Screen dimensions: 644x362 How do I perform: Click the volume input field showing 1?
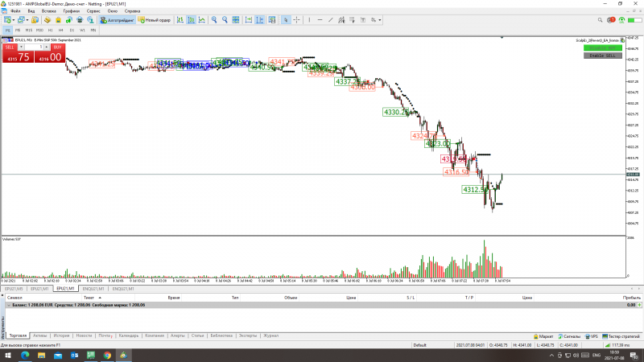pos(34,47)
